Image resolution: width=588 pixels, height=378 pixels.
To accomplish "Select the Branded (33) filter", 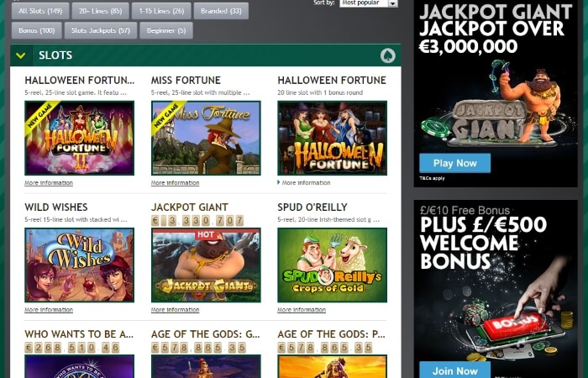I will (x=221, y=11).
